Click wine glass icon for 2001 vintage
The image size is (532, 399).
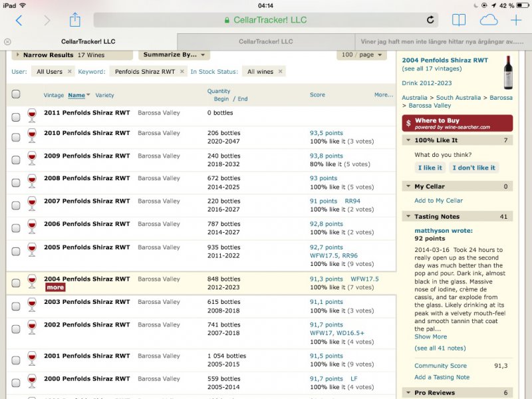[32, 358]
